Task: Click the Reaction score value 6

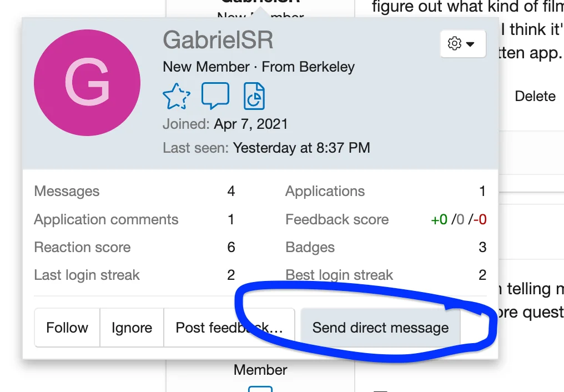Action: 231,247
